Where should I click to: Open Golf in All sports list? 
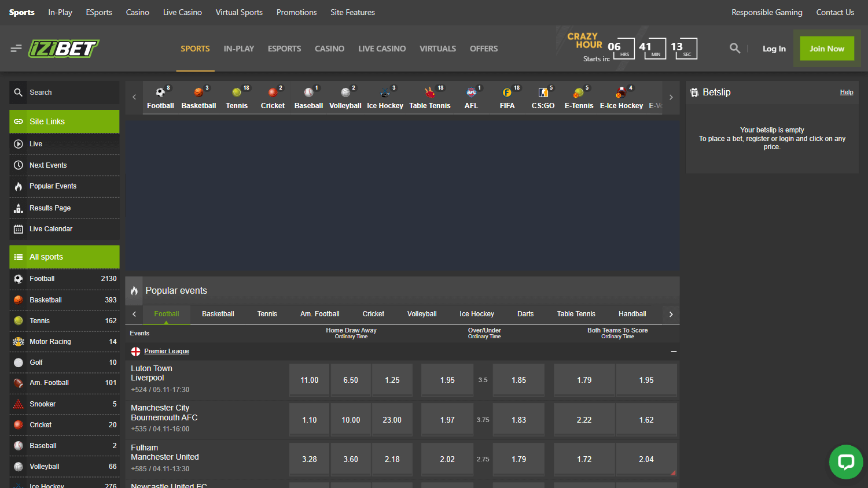tap(64, 363)
